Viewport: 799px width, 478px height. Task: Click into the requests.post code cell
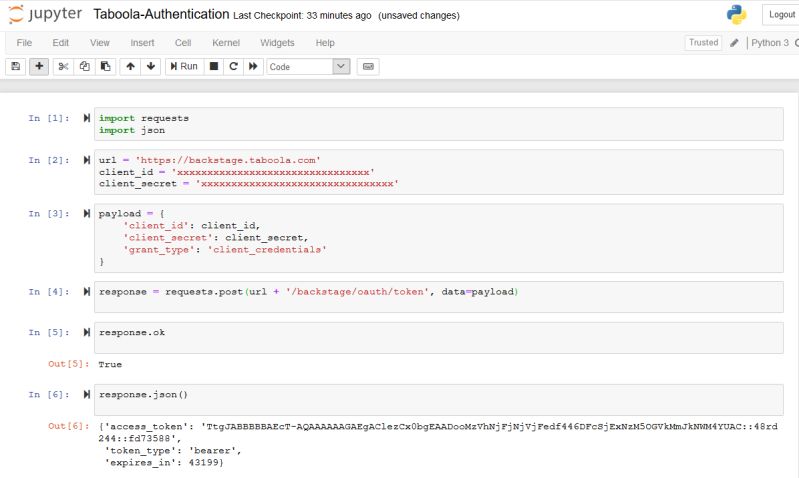point(439,297)
